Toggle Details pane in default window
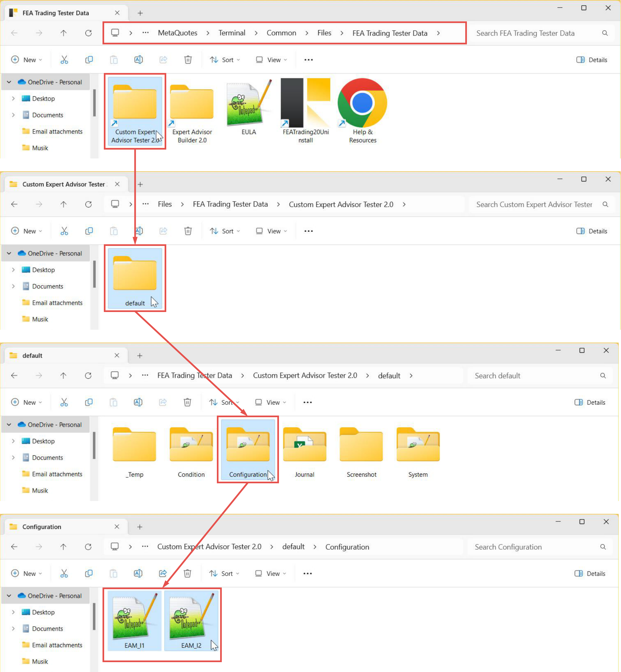The width and height of the screenshot is (621, 672). (x=590, y=402)
